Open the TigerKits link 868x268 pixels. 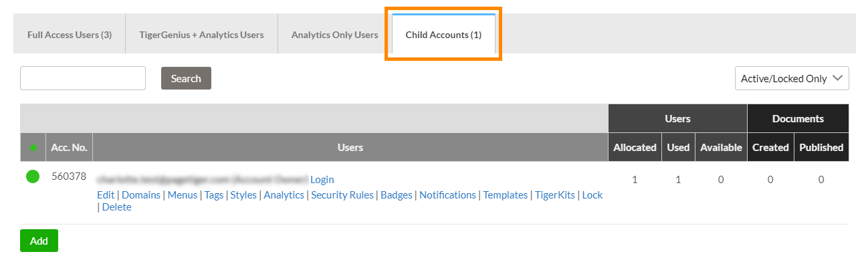click(554, 195)
